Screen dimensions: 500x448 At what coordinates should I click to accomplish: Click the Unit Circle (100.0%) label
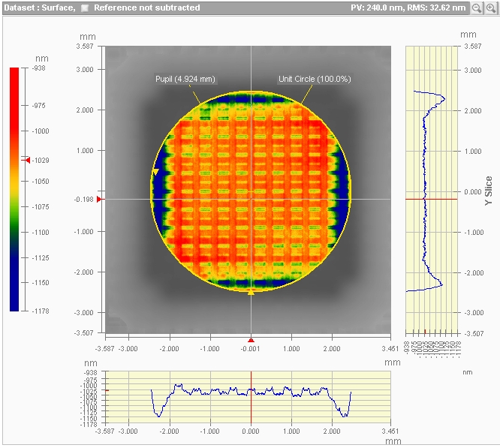point(315,79)
